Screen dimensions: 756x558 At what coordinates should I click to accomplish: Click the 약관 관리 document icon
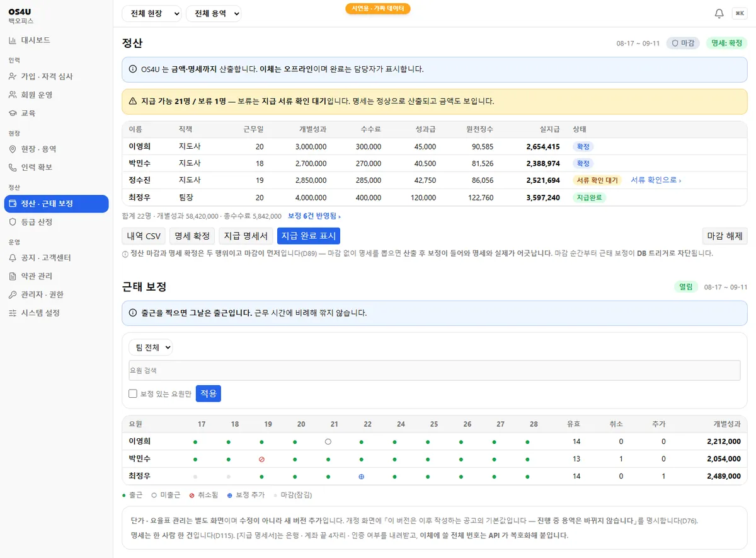click(13, 276)
